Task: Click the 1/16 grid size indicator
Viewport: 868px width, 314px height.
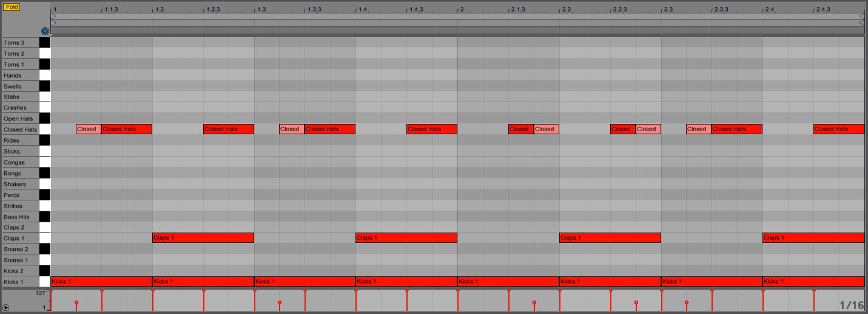Action: 852,305
